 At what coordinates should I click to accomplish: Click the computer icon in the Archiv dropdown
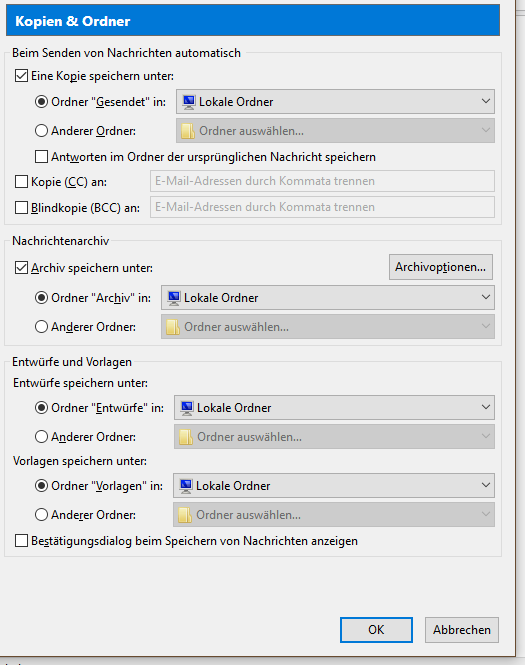click(x=173, y=298)
